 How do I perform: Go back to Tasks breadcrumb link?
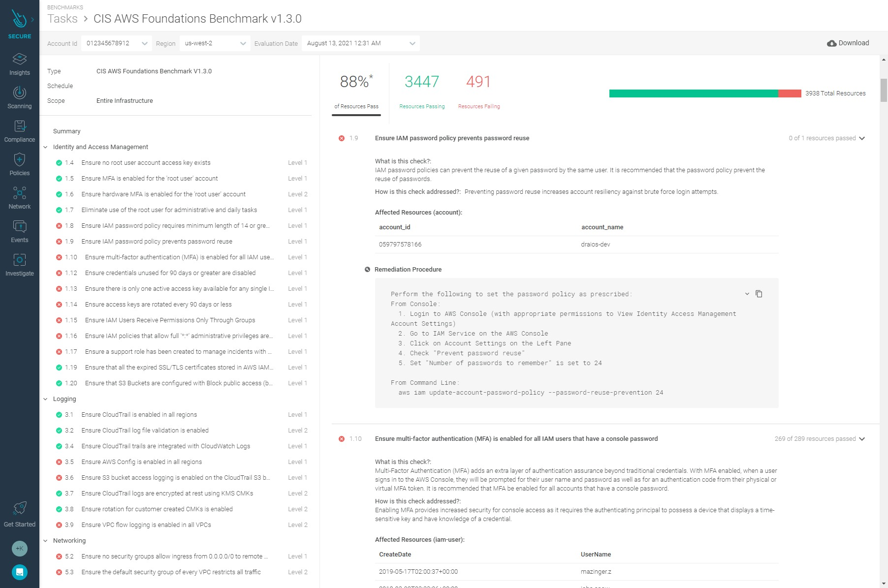pyautogui.click(x=62, y=19)
